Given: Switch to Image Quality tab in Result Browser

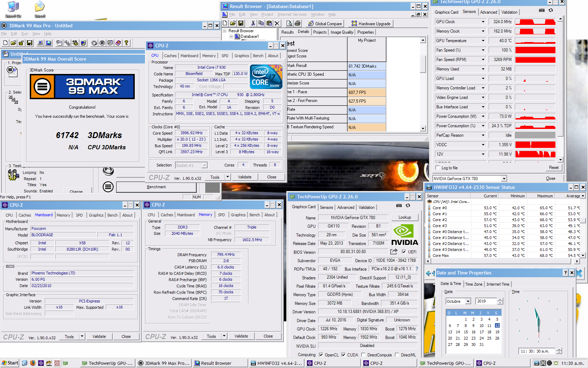Looking at the screenshot, I should (342, 32).
